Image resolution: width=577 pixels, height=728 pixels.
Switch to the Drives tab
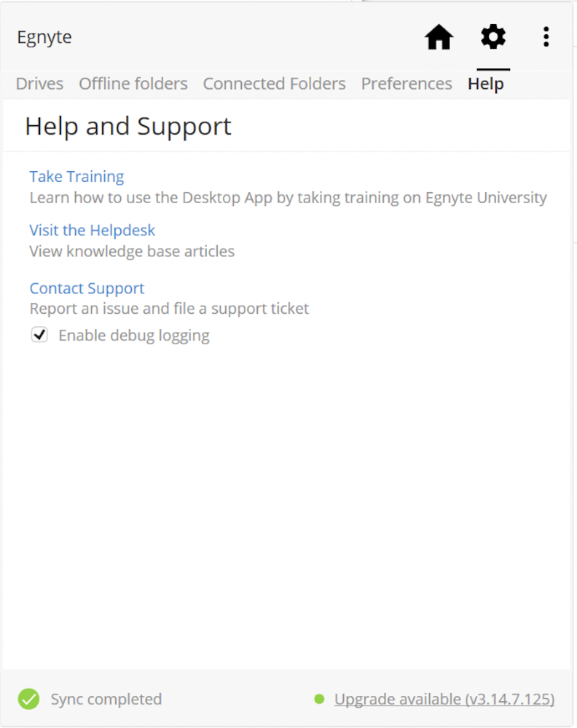pos(39,84)
